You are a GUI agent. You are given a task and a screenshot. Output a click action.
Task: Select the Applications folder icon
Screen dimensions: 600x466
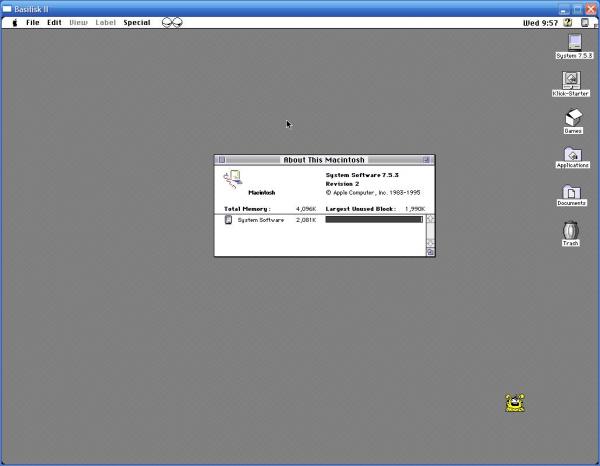pyautogui.click(x=572, y=154)
